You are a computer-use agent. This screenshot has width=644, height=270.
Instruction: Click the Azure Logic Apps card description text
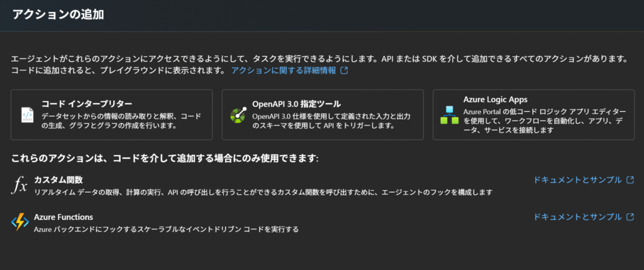(545, 121)
